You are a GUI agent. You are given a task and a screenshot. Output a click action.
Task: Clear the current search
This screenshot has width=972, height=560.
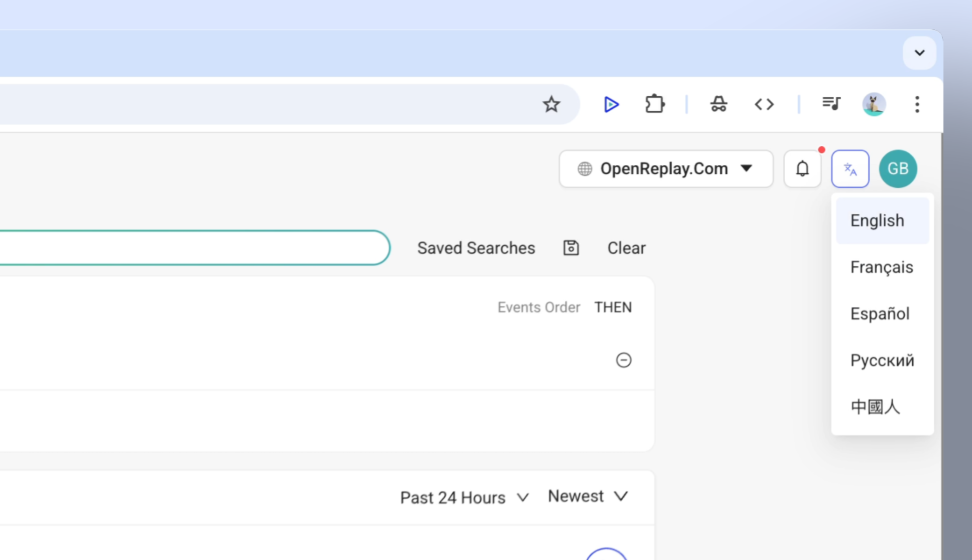pyautogui.click(x=626, y=248)
